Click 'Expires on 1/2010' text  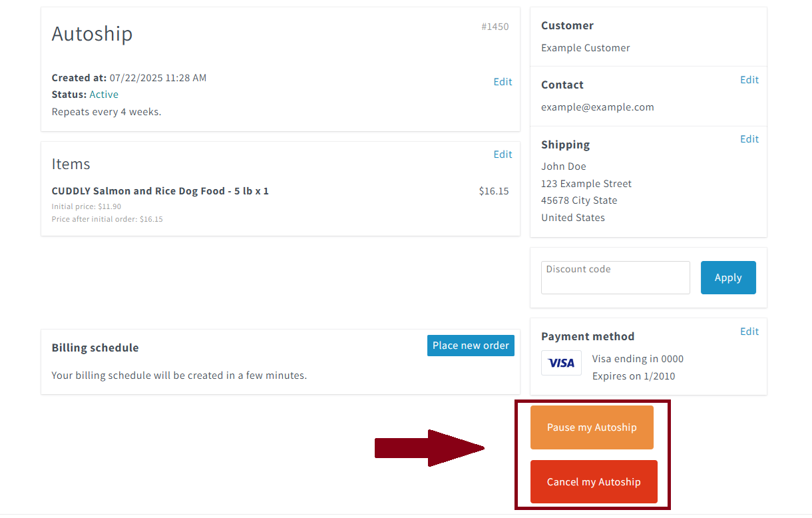(634, 376)
